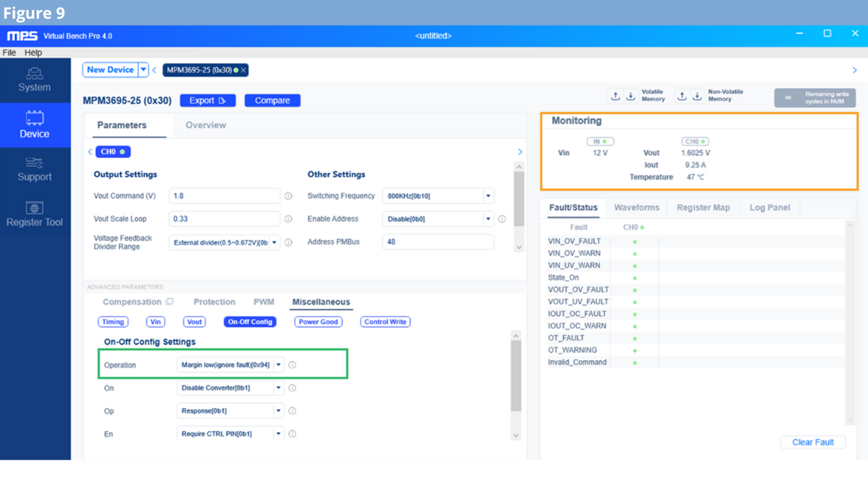Select the Vout filter pill

click(x=195, y=322)
